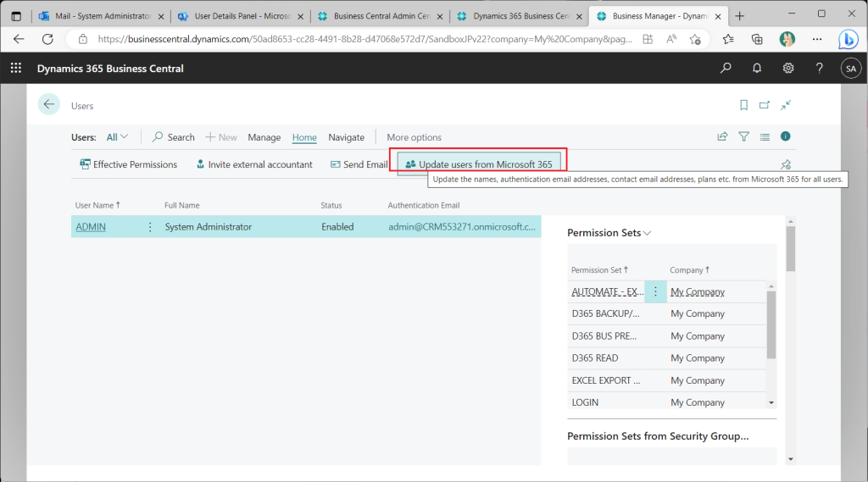
Task: Select the LOGIN permission set row
Action: (x=666, y=402)
